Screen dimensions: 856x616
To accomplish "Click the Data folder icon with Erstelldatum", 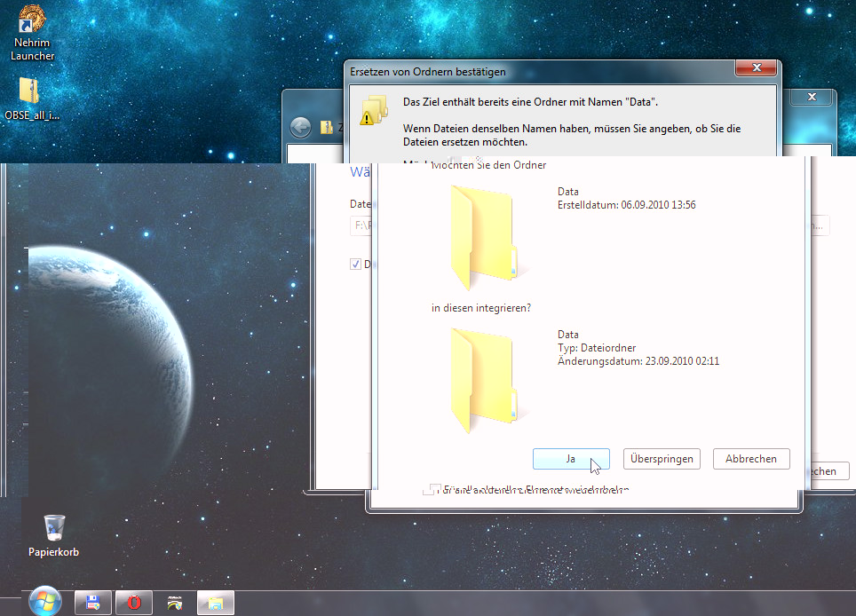I will [483, 237].
